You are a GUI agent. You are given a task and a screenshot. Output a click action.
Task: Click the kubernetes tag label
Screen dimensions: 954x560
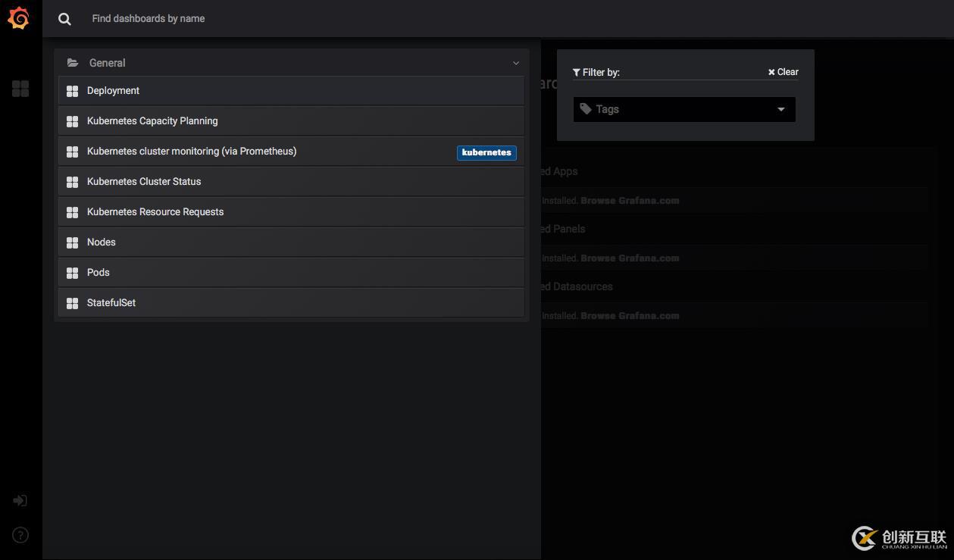[x=486, y=152]
